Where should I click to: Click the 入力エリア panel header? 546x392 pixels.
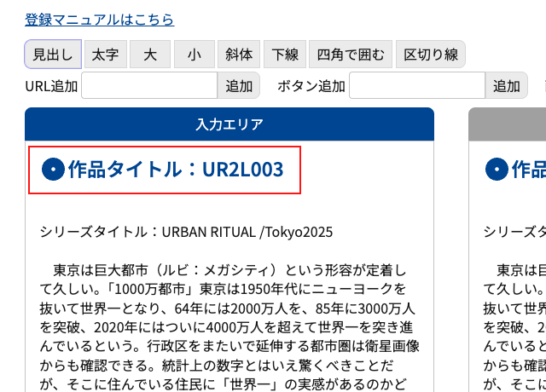[x=229, y=124]
